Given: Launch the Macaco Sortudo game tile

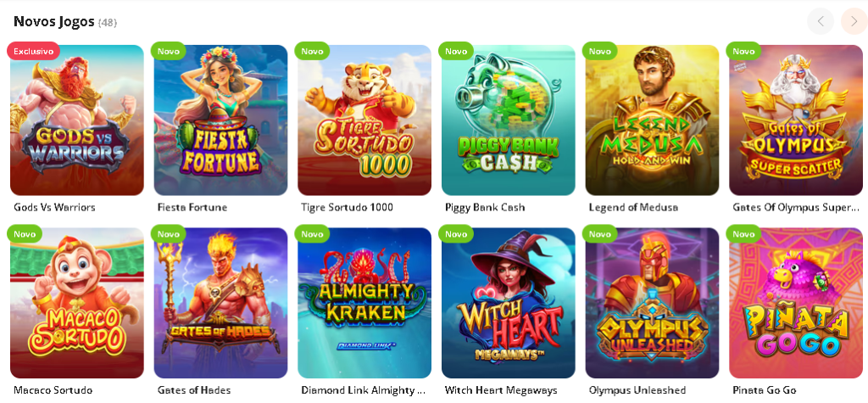Looking at the screenshot, I should tap(77, 303).
